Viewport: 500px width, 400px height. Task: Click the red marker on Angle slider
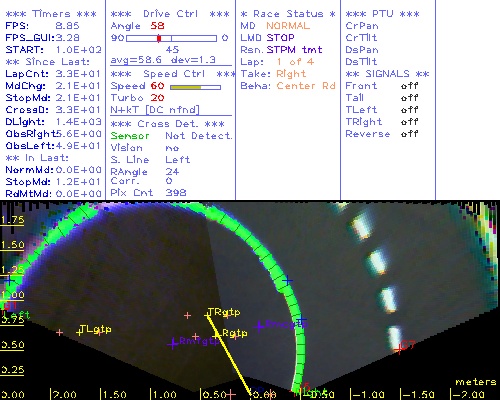click(159, 38)
